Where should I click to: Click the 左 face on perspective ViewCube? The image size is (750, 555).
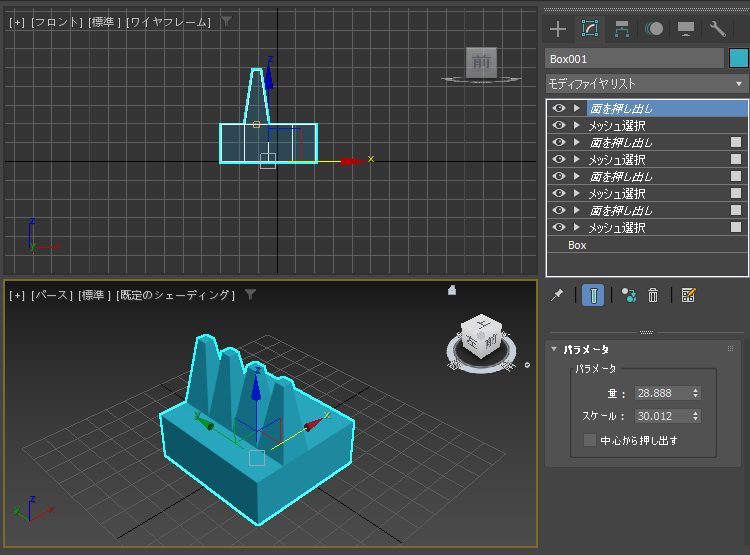tap(472, 340)
